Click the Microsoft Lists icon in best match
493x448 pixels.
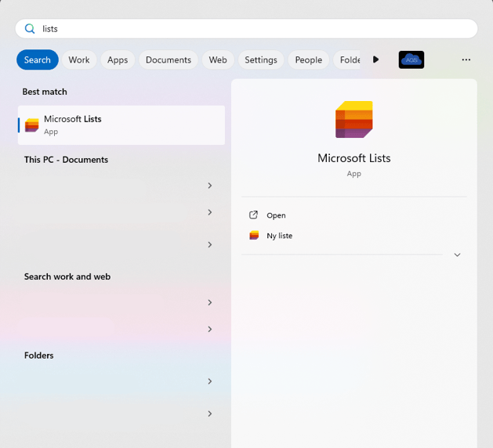tap(32, 125)
